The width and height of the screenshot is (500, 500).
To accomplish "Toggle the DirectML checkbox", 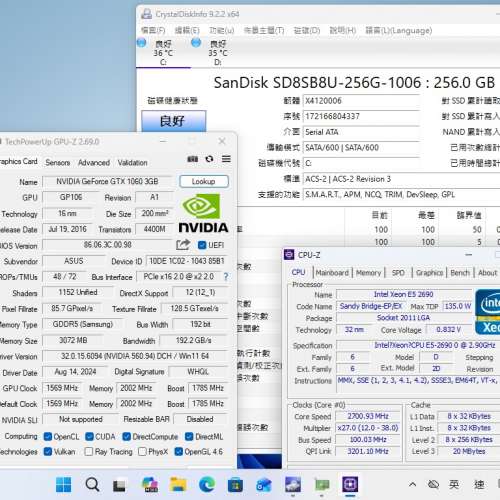I will 189,436.
